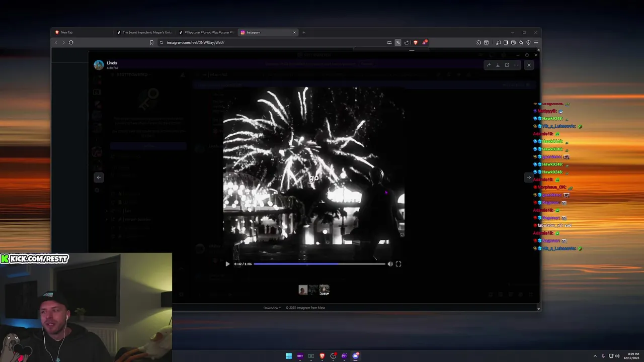Screen dimensions: 644x362
Task: Open the Livels user avatar
Action: (x=99, y=65)
